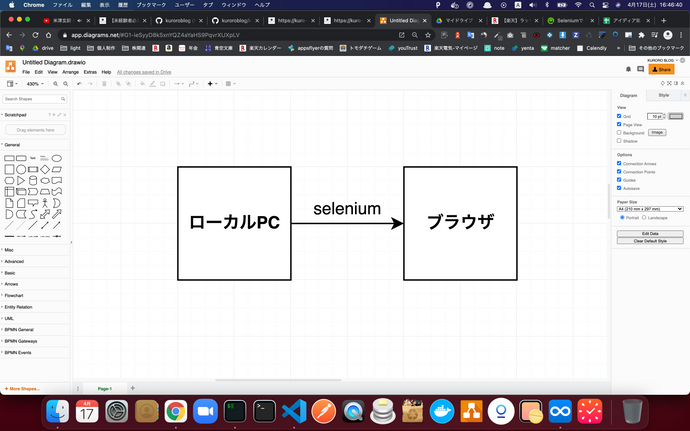
Task: Click the shadow rectangle toolbar icon
Action: pos(163,84)
